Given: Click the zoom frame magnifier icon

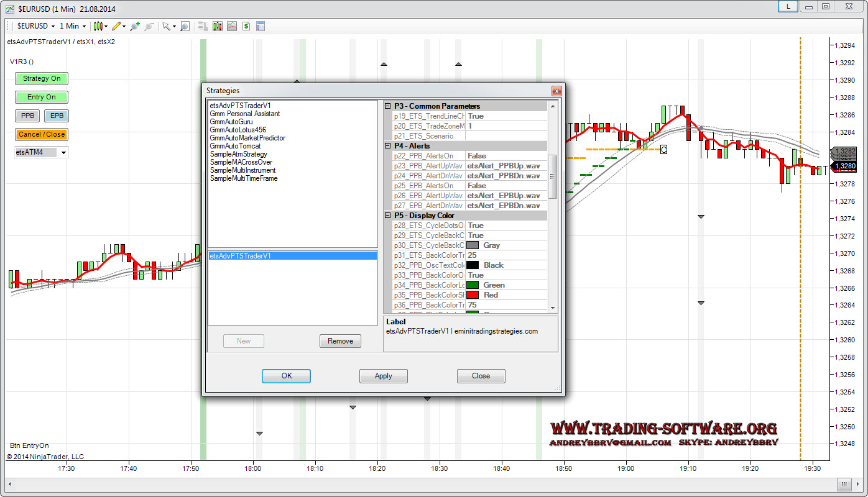Looking at the screenshot, I should point(185,26).
